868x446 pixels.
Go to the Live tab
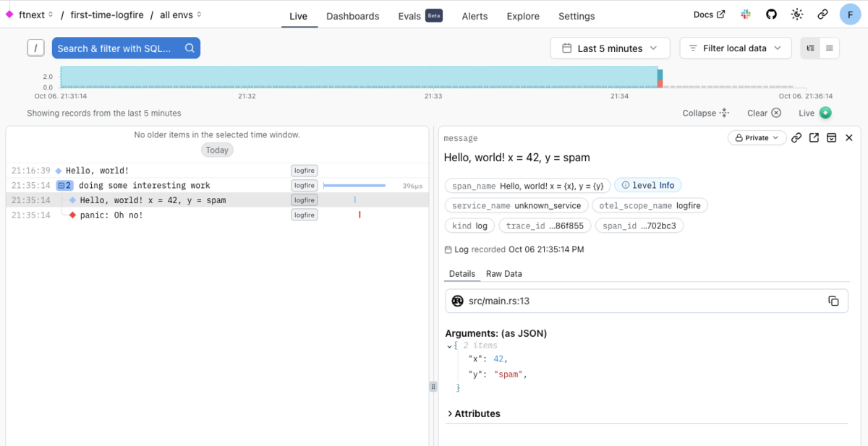click(298, 16)
